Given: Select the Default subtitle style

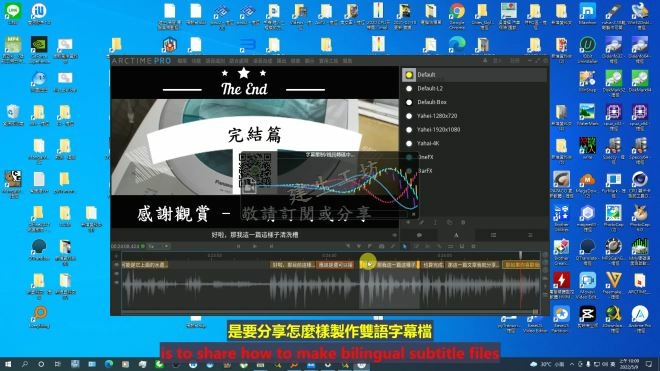Looking at the screenshot, I should 474,75.
